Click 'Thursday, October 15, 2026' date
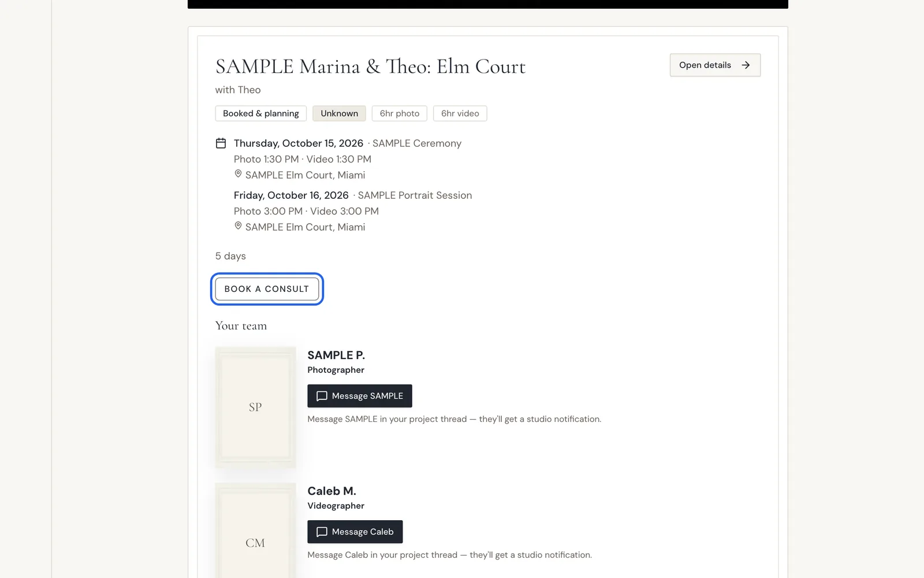The height and width of the screenshot is (578, 924). point(299,143)
